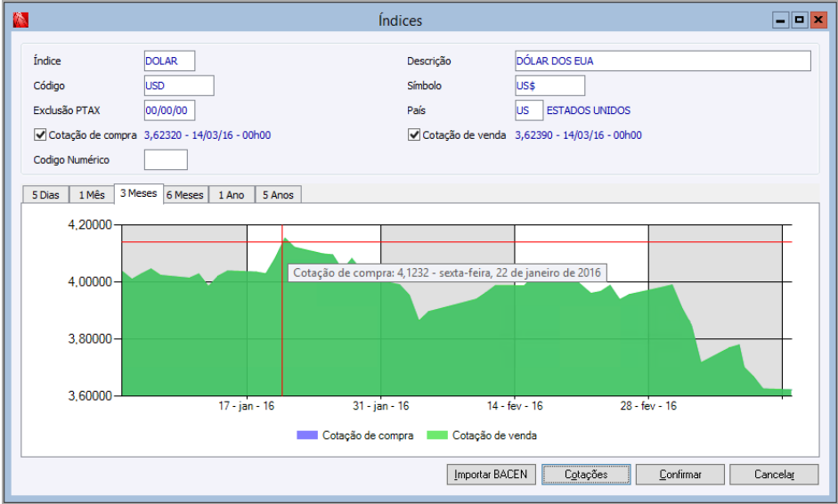The width and height of the screenshot is (838, 504).
Task: Switch to the 5 Dias tab
Action: [45, 195]
